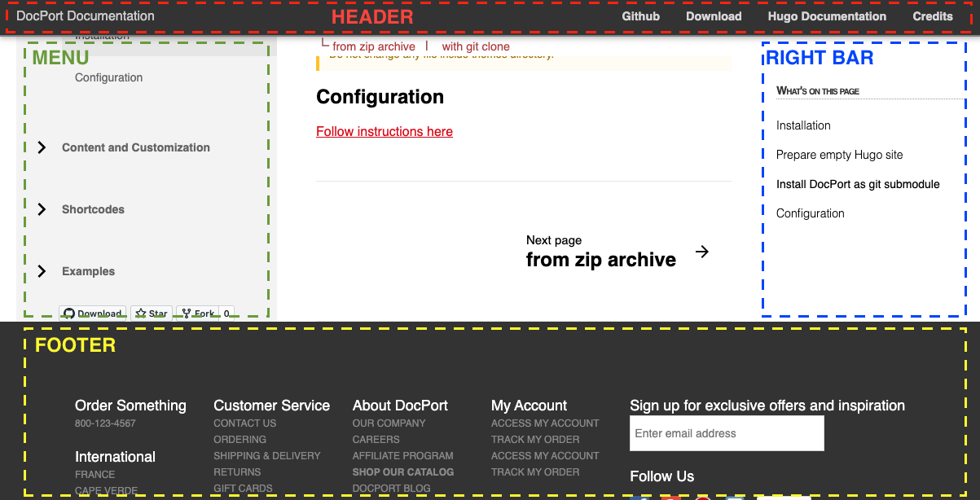Expand the Content and Customization chevron
This screenshot has height=500, width=980.
tap(42, 147)
